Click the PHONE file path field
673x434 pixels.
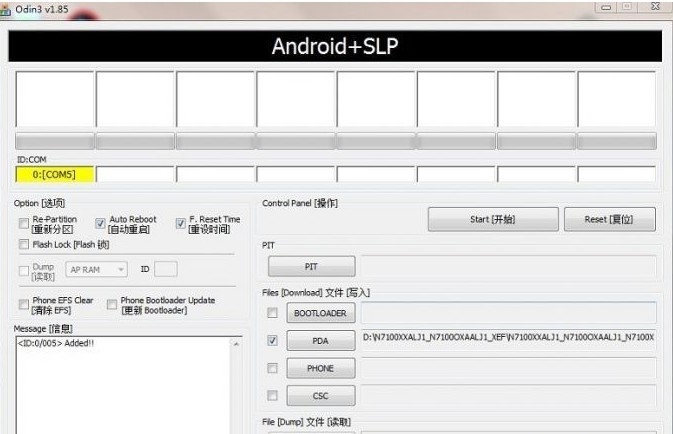[x=509, y=368]
